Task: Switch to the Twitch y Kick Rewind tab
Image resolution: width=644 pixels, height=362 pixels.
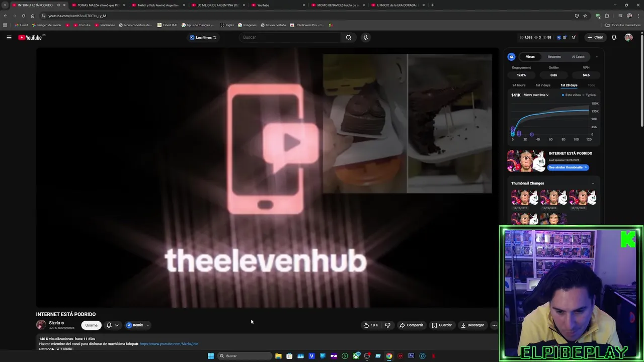Action: (x=158, y=5)
